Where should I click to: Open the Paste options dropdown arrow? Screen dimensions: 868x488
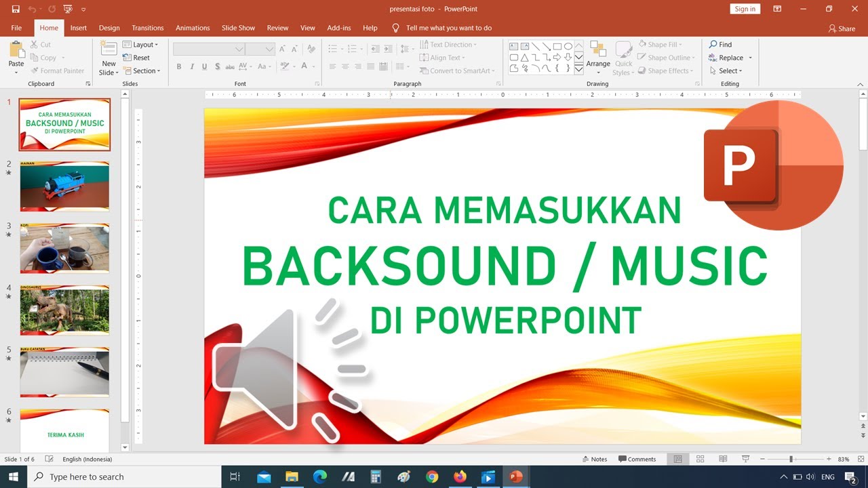tap(16, 73)
